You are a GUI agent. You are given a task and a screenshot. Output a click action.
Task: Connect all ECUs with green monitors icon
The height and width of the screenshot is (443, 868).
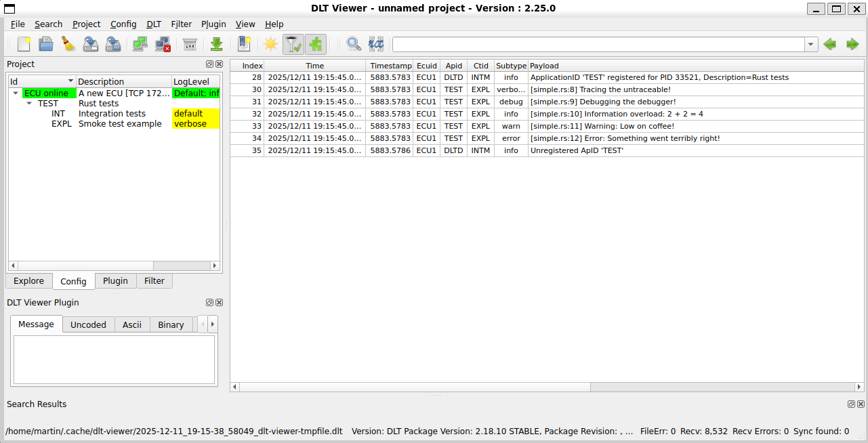tap(140, 45)
